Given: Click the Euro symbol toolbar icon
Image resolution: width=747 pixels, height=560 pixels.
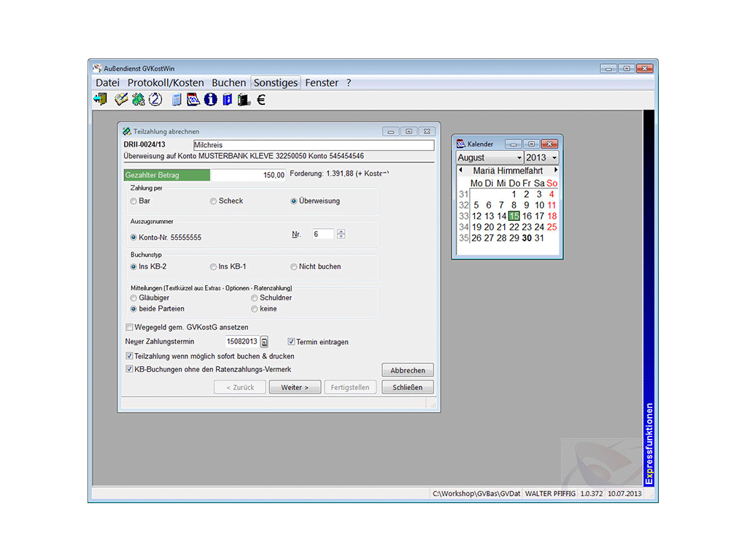Looking at the screenshot, I should tap(261, 100).
